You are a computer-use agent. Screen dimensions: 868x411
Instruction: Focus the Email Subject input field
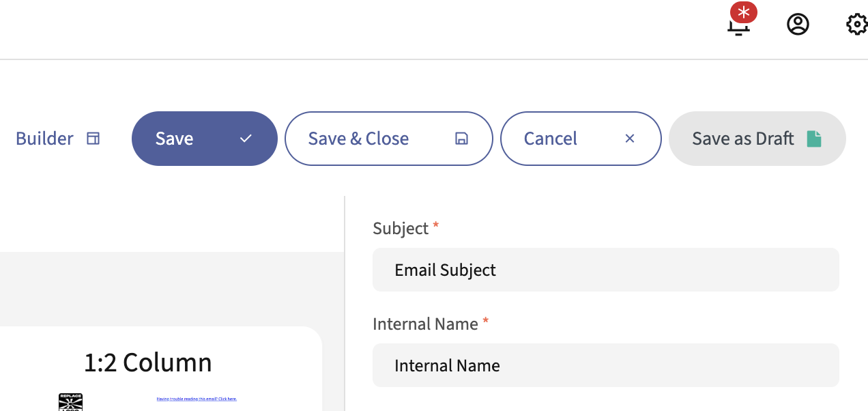605,270
